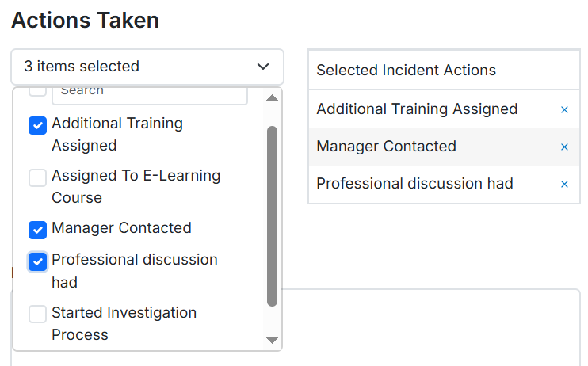Image resolution: width=588 pixels, height=366 pixels.
Task: Remove Additional Training Assigned with its X icon
Action: click(x=564, y=109)
